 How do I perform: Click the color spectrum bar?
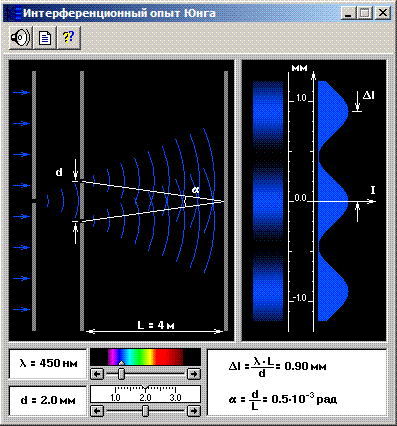pos(145,357)
